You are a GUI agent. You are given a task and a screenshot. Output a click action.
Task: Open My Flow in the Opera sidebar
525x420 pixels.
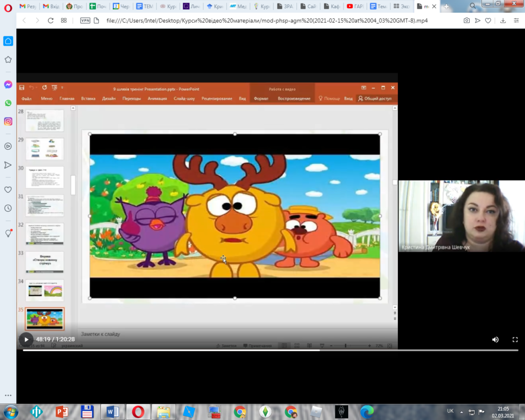pyautogui.click(x=8, y=165)
